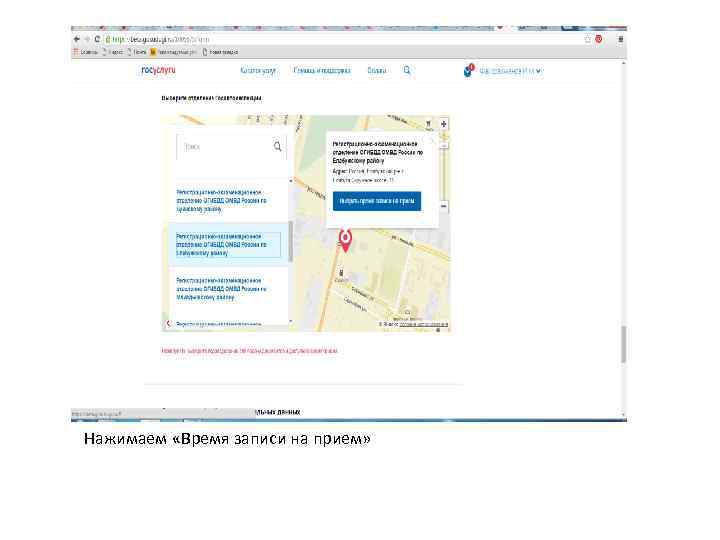
Task: Click the small map marker below the pin
Action: point(341,273)
